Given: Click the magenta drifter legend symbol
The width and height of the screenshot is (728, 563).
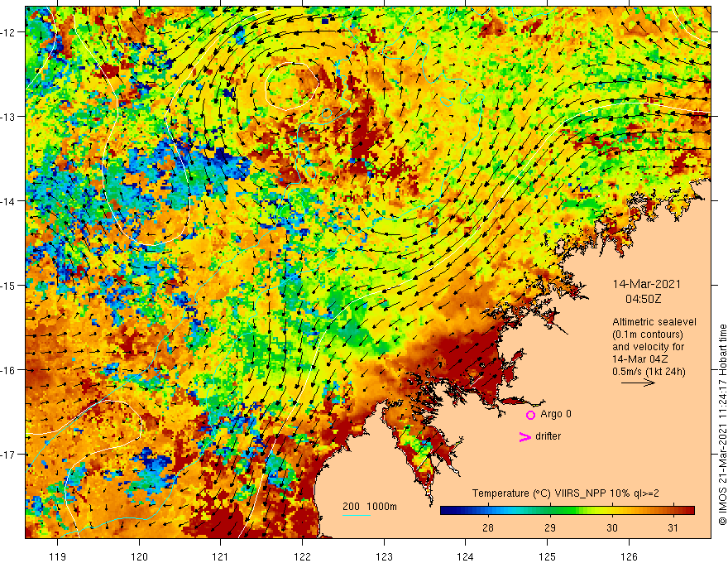Looking at the screenshot, I should [525, 436].
